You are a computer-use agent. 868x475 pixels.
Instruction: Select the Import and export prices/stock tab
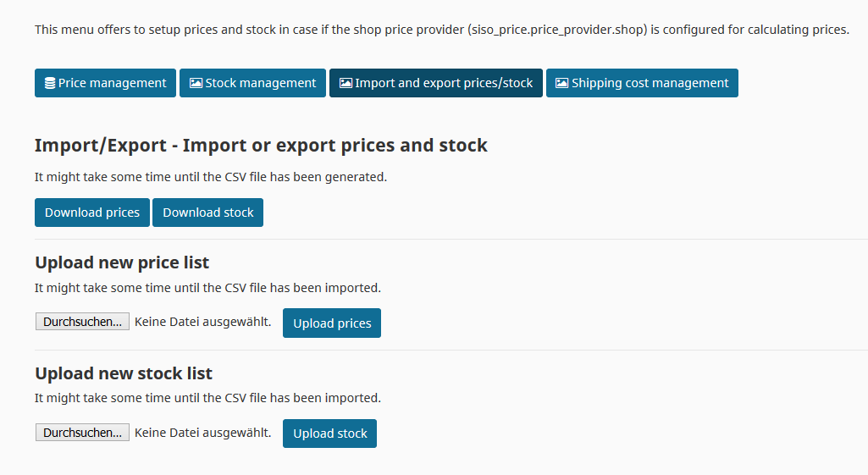click(x=435, y=83)
